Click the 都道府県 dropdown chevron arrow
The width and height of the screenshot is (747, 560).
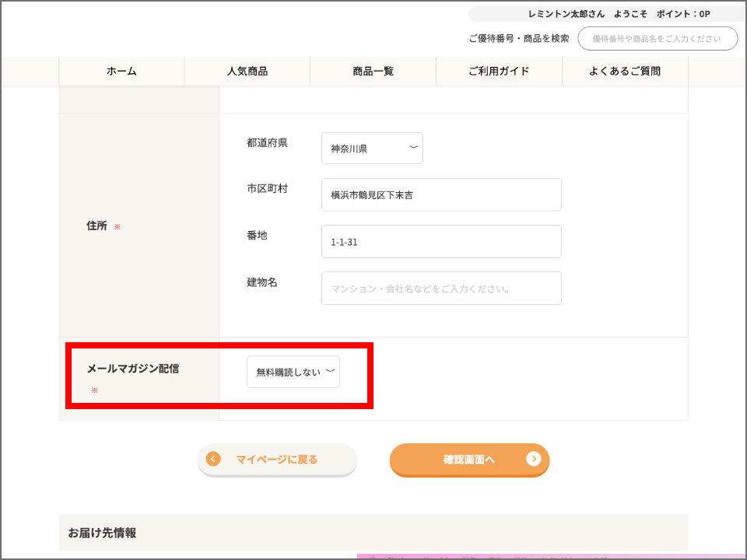click(413, 147)
